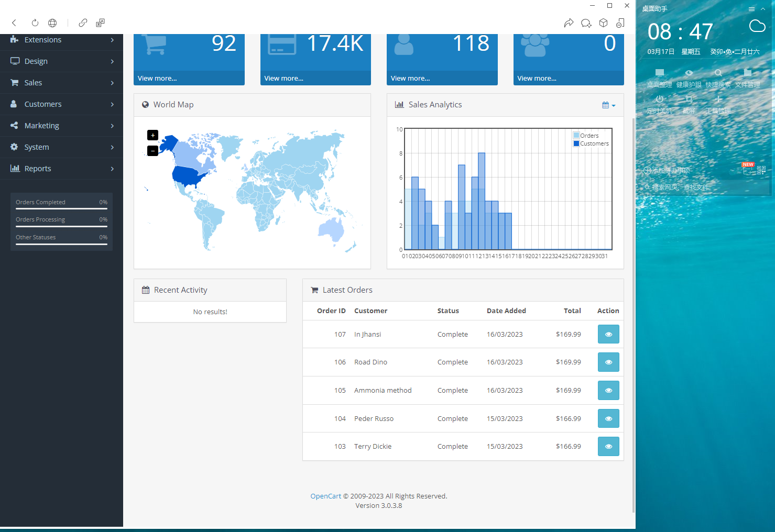Click the Orders legend color swatch
This screenshot has width=775, height=532.
576,135
